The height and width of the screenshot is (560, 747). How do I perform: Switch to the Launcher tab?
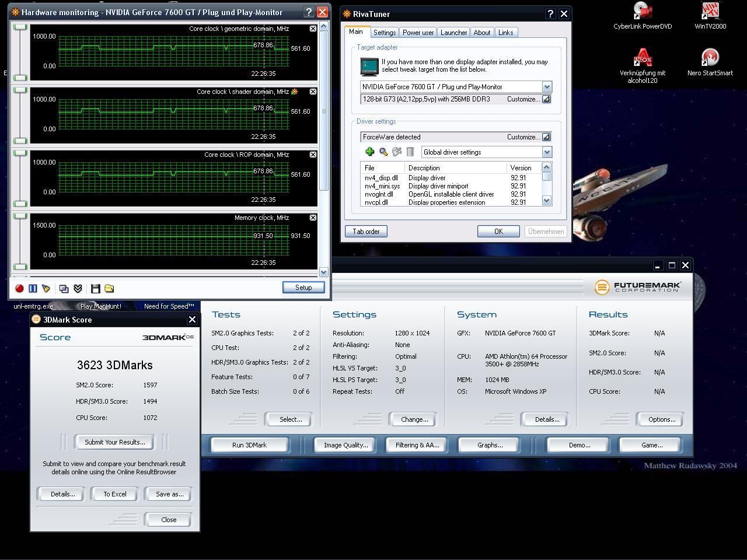point(454,33)
